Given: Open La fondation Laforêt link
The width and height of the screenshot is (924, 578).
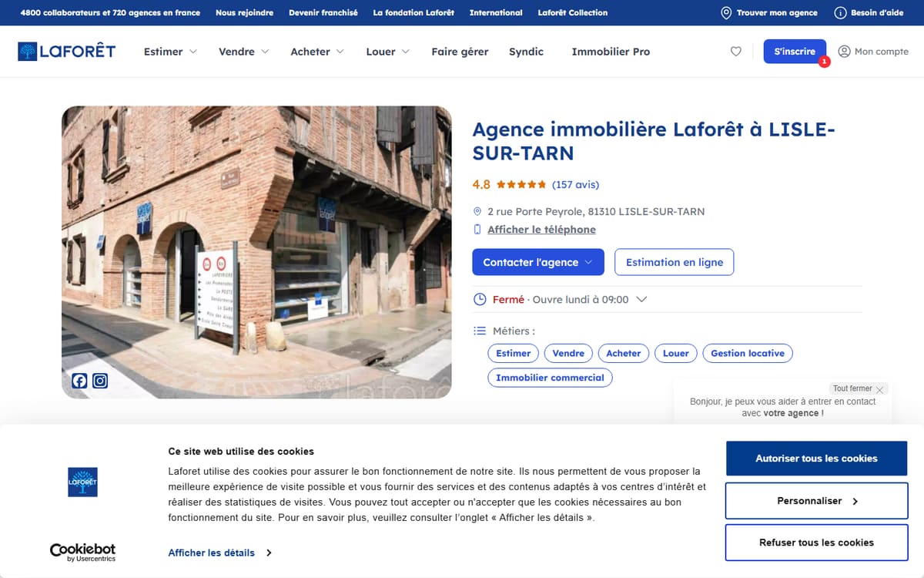Looking at the screenshot, I should click(x=413, y=13).
